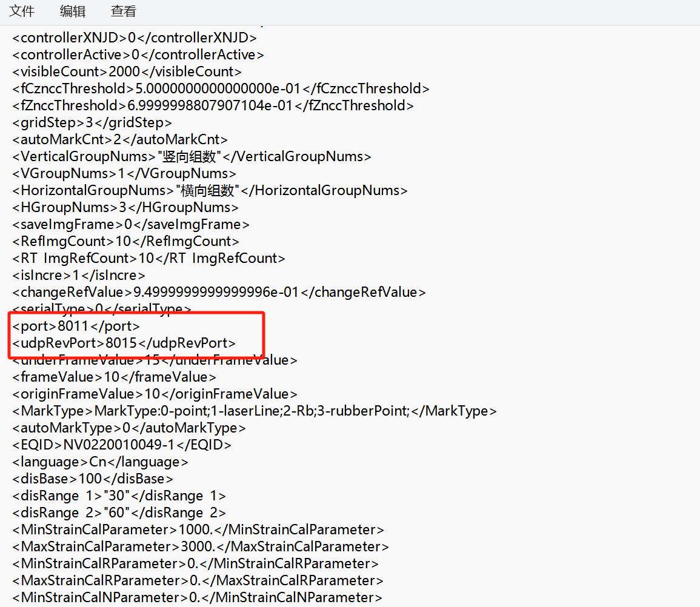Open the 编辑 menu
The width and height of the screenshot is (700, 607).
click(73, 11)
